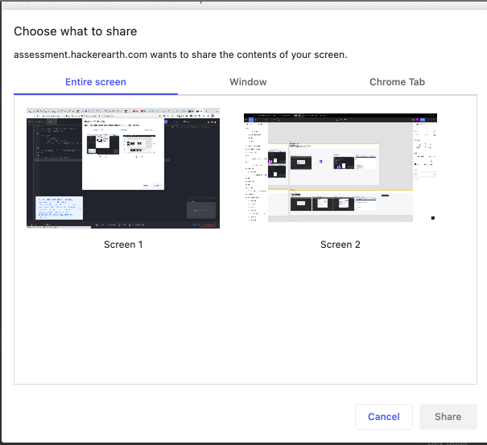The height and width of the screenshot is (445, 487).
Task: Choose the Screen 1 preview thumbnail
Action: pyautogui.click(x=123, y=168)
